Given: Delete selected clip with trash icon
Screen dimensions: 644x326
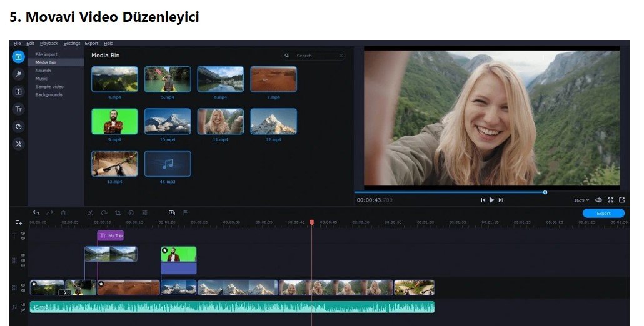Looking at the screenshot, I should pos(63,213).
